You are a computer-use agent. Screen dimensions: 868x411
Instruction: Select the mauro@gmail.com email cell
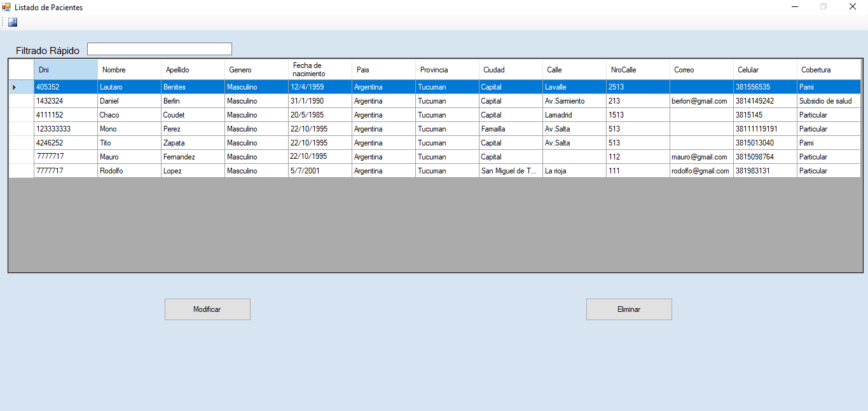701,157
